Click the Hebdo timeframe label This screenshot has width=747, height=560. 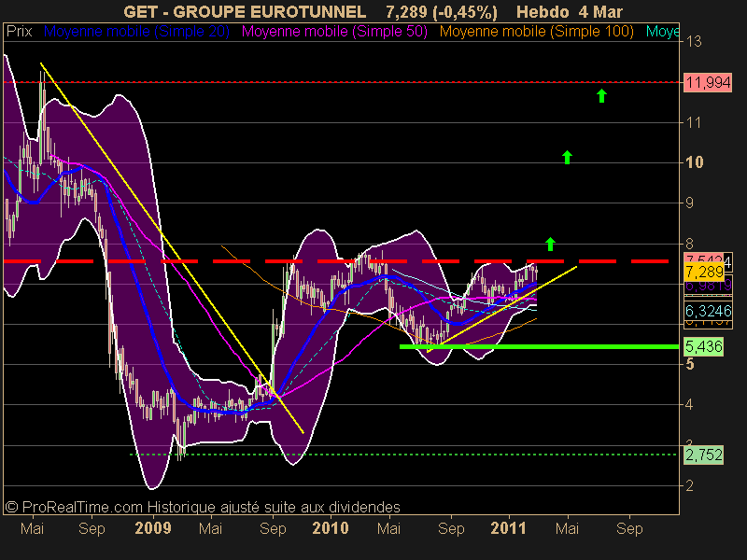543,11
